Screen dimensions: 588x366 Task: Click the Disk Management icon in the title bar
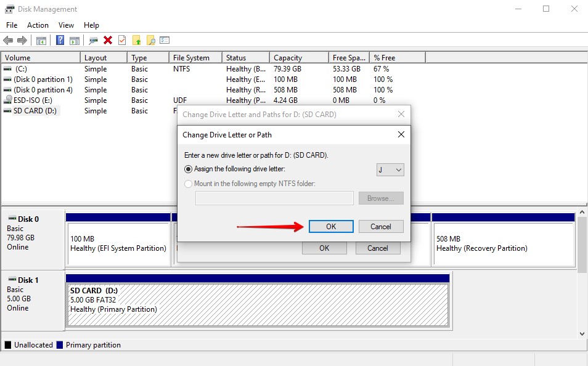[x=8, y=9]
